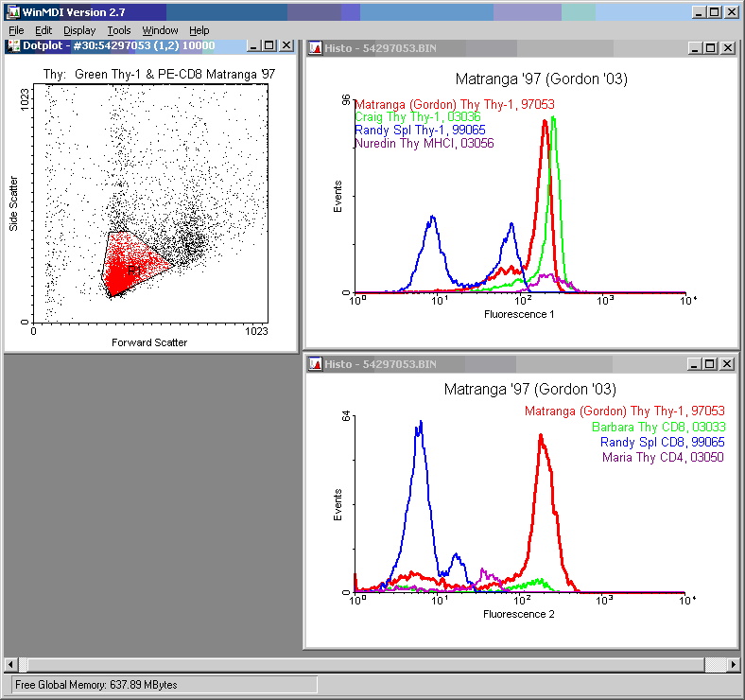The image size is (745, 700).
Task: Open the File menu
Action: [x=16, y=30]
